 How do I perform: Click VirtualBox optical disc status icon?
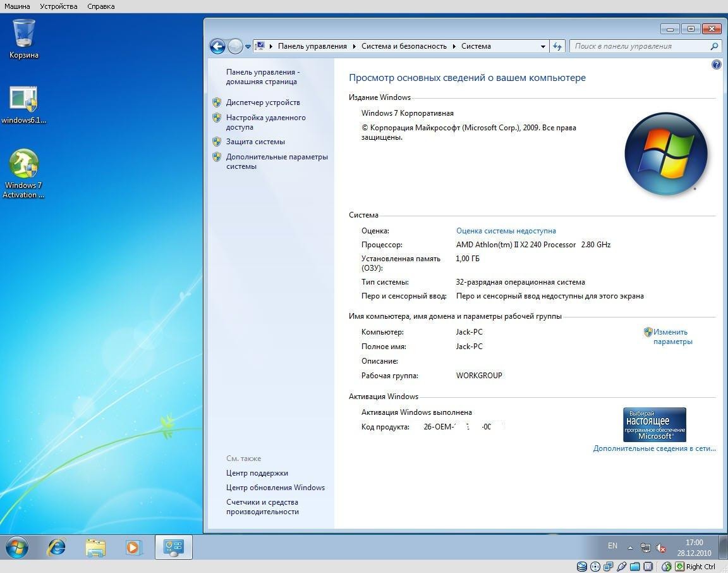tap(595, 567)
